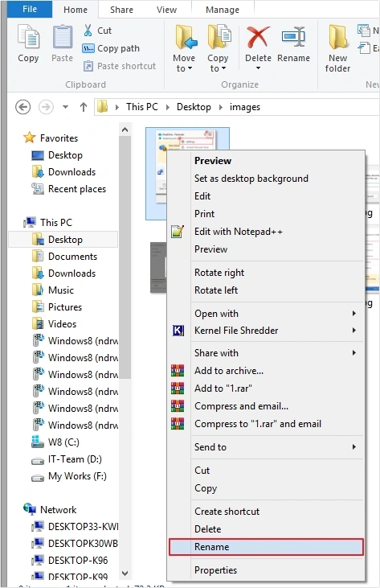380x588 pixels.
Task: Choose Edit with Notepad++
Action: [266, 232]
